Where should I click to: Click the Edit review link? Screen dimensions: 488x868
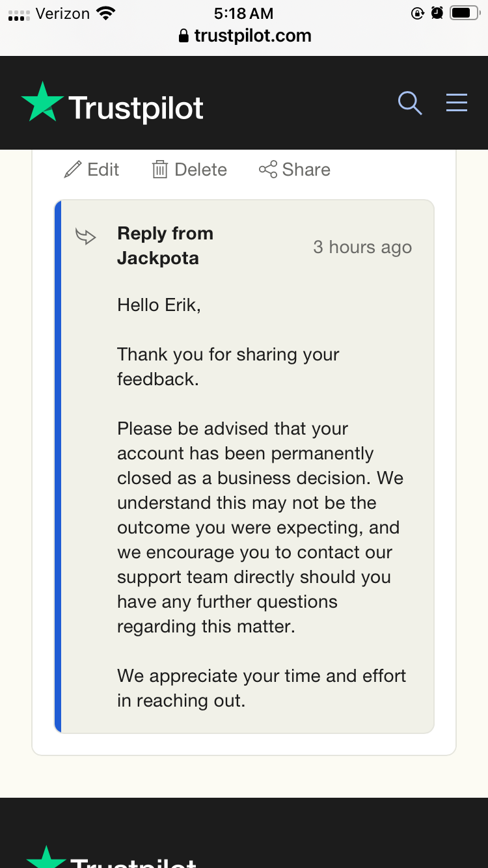92,169
